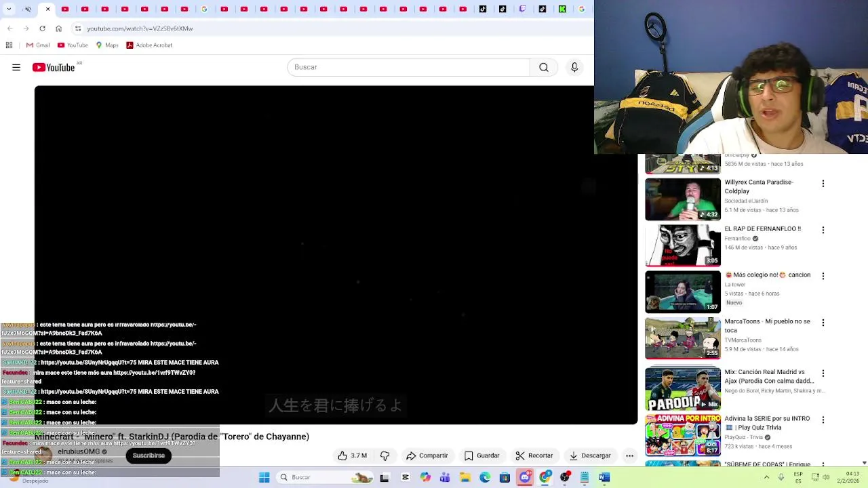View site information icon in address bar
Viewport: 868px width, 488px height.
click(x=78, y=28)
